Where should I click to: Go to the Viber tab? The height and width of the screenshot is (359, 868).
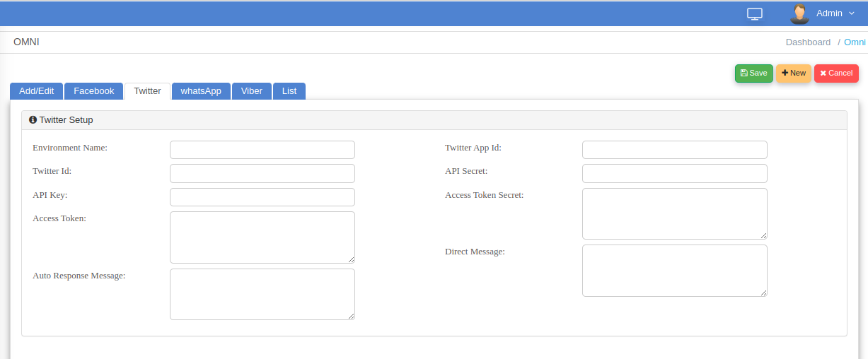click(251, 91)
